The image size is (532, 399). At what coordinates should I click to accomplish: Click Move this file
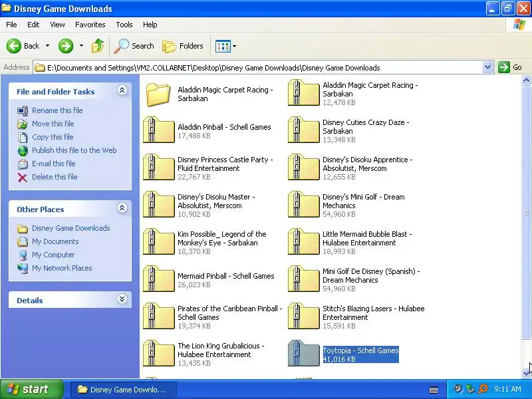pyautogui.click(x=53, y=124)
